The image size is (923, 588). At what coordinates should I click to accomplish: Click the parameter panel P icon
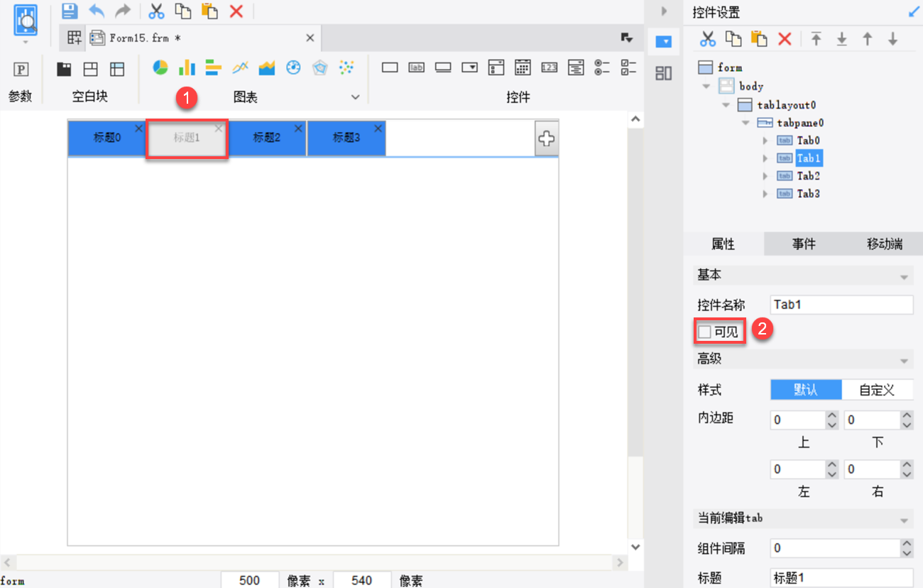click(x=21, y=69)
